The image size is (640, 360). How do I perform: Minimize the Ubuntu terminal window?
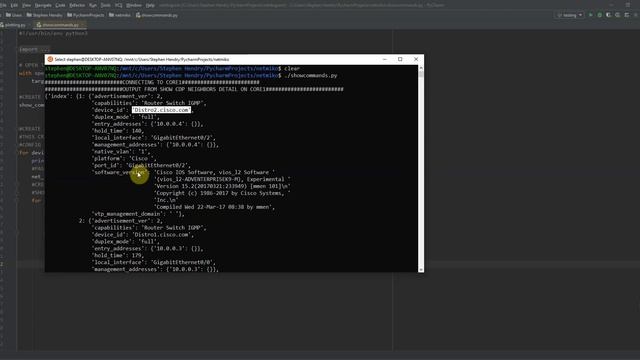[x=384, y=59]
